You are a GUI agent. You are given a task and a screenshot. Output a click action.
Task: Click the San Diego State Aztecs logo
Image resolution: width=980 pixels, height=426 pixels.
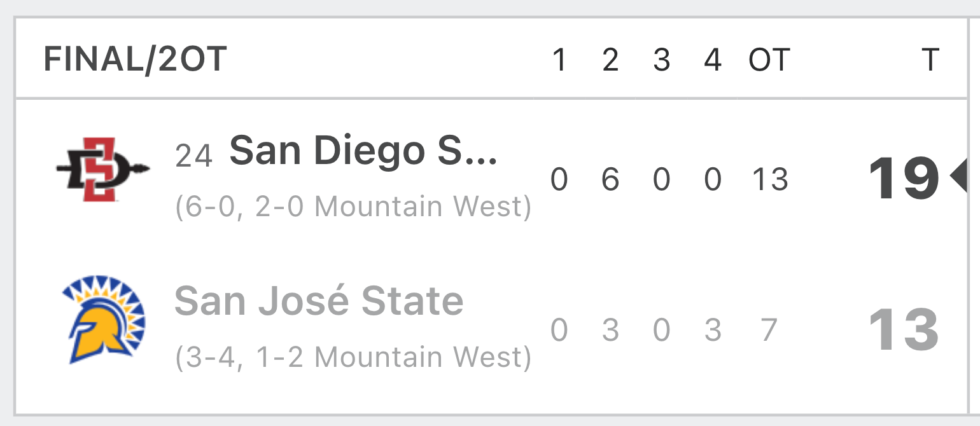tap(103, 169)
